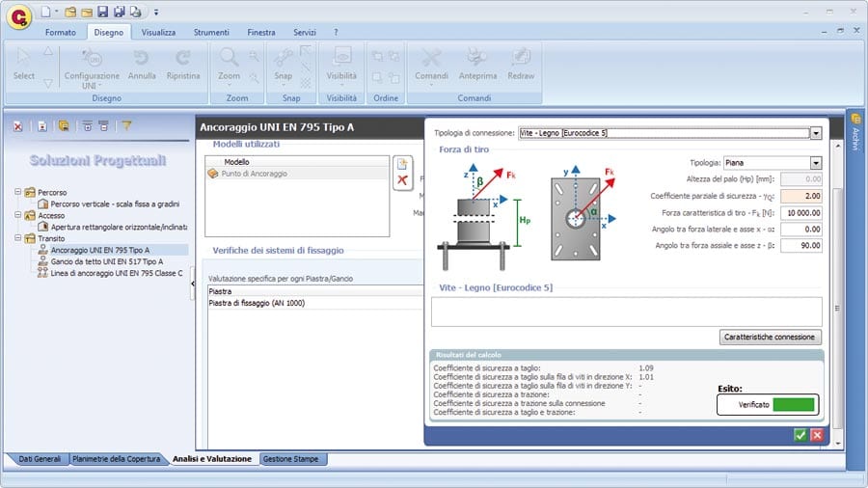
Task: Collapse the Accesso tree node
Action: 17,215
